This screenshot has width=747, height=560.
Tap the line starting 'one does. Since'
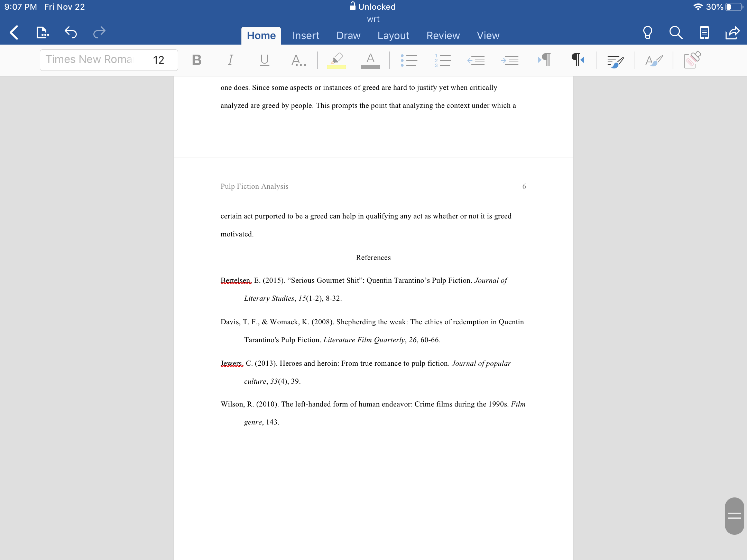click(x=359, y=87)
